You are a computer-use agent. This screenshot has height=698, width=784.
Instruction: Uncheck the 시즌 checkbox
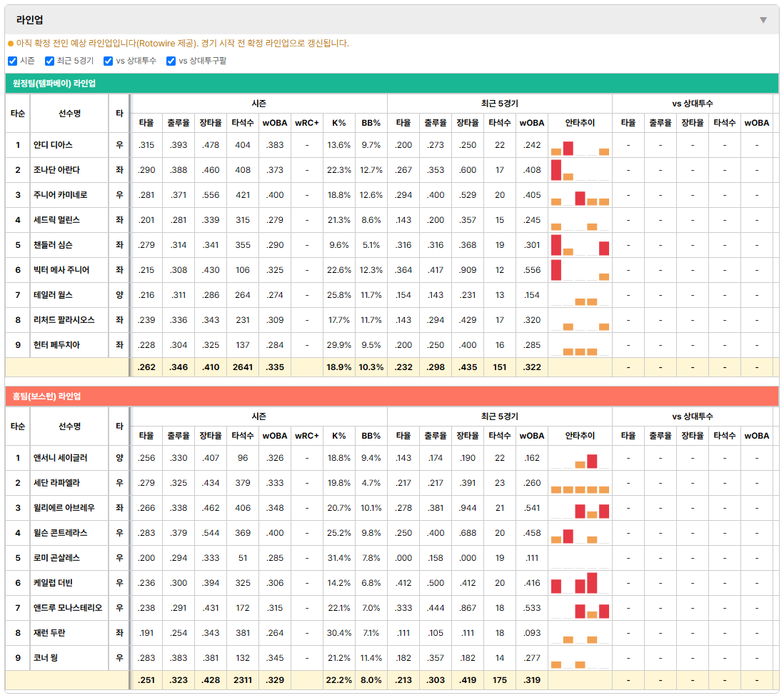pos(13,61)
